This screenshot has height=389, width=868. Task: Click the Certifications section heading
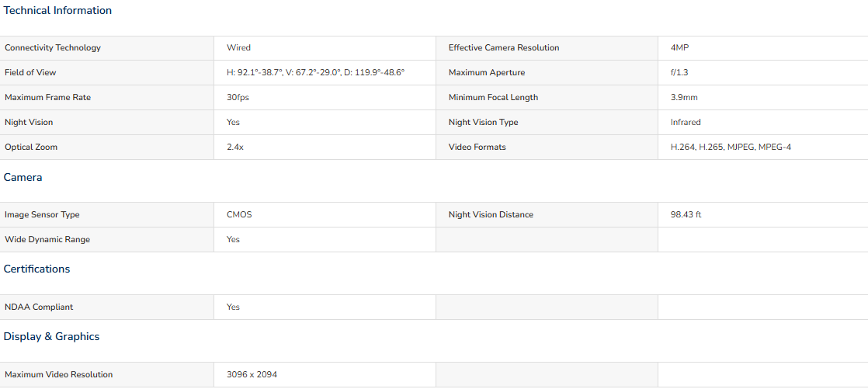tap(36, 269)
